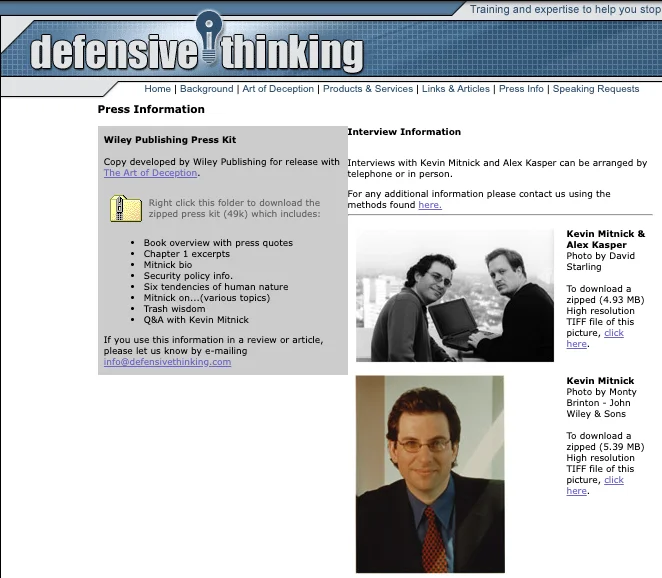Follow The Art of Deception press kit link
This screenshot has width=662, height=578.
pos(150,173)
